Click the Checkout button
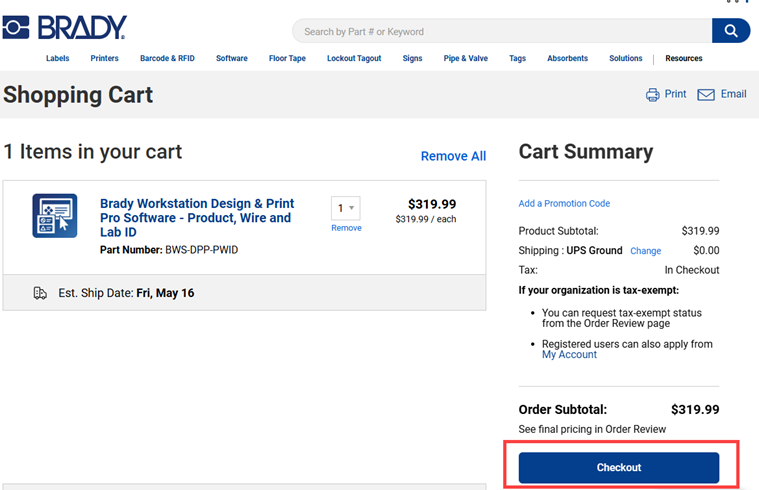Image resolution: width=759 pixels, height=490 pixels. [x=619, y=468]
